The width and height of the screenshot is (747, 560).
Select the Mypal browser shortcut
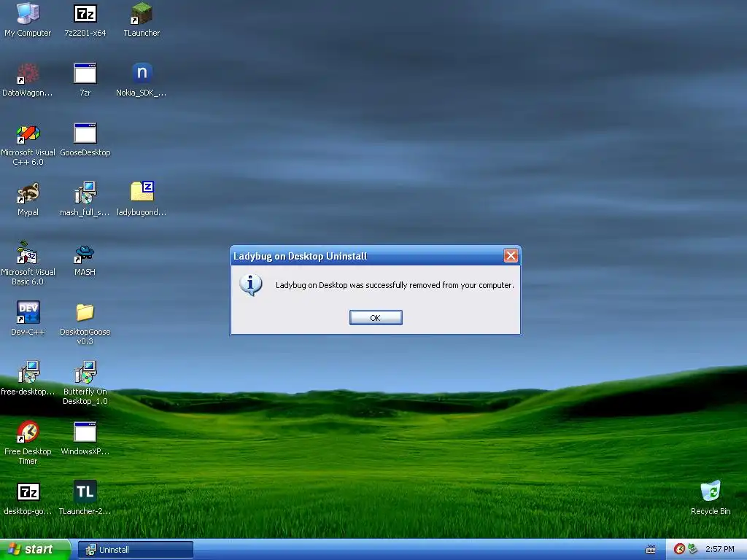coord(28,192)
